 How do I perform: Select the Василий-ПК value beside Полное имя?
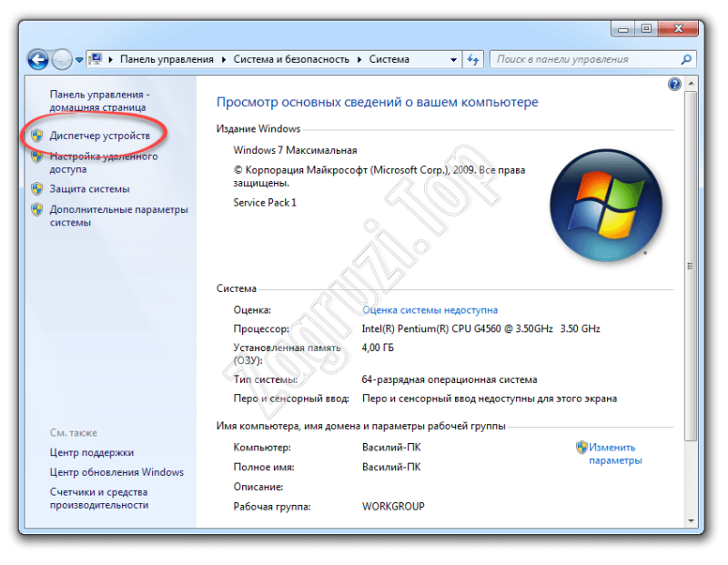pyautogui.click(x=391, y=467)
